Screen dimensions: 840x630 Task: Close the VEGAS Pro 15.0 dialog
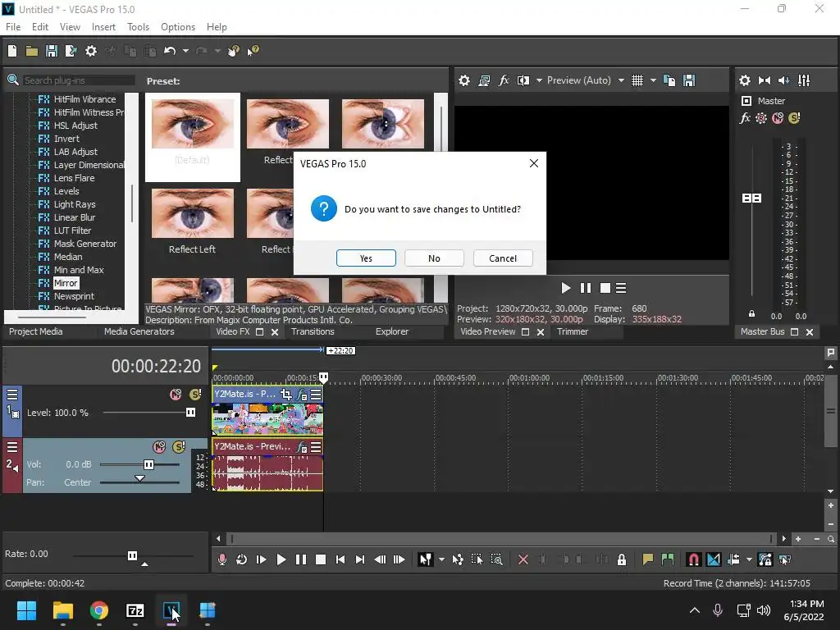point(533,163)
